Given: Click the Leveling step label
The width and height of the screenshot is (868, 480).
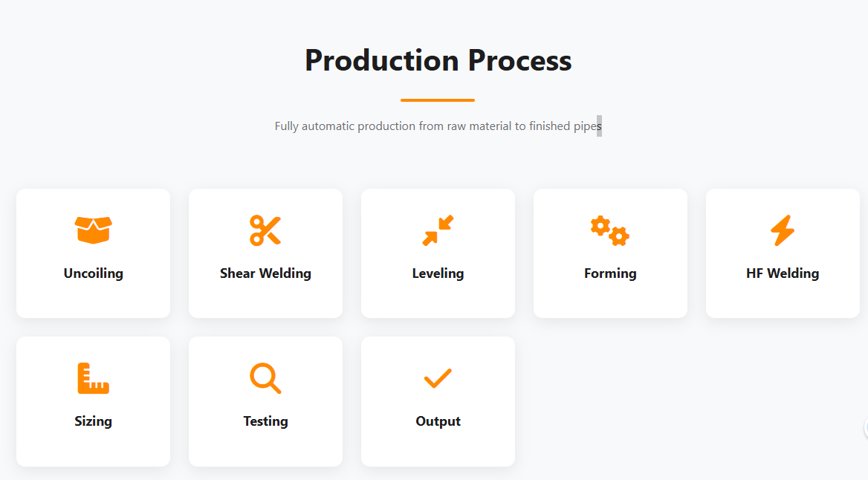Looking at the screenshot, I should (438, 273).
